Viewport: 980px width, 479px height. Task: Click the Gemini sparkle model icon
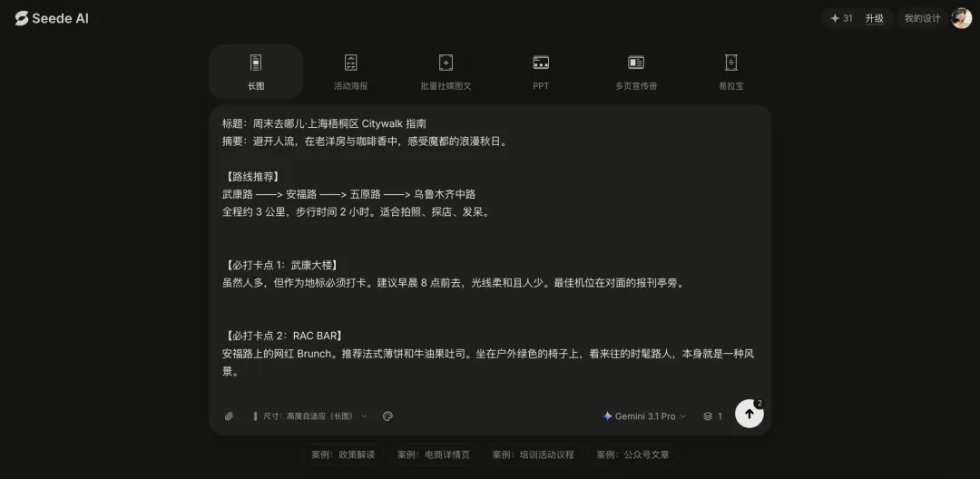[607, 415]
